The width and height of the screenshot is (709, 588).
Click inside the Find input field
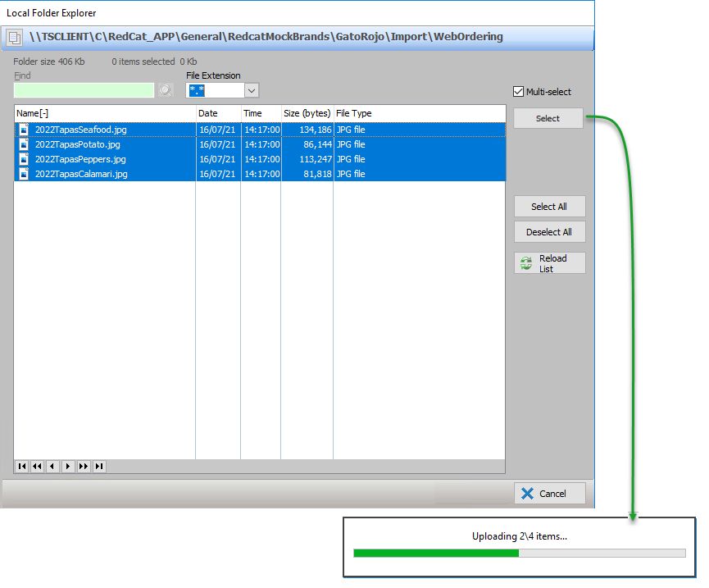(84, 90)
